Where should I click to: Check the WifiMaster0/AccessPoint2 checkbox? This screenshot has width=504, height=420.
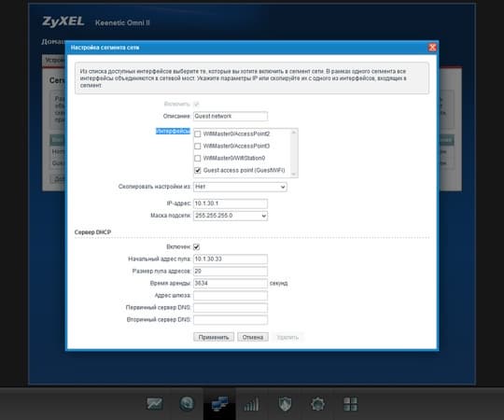coord(198,134)
